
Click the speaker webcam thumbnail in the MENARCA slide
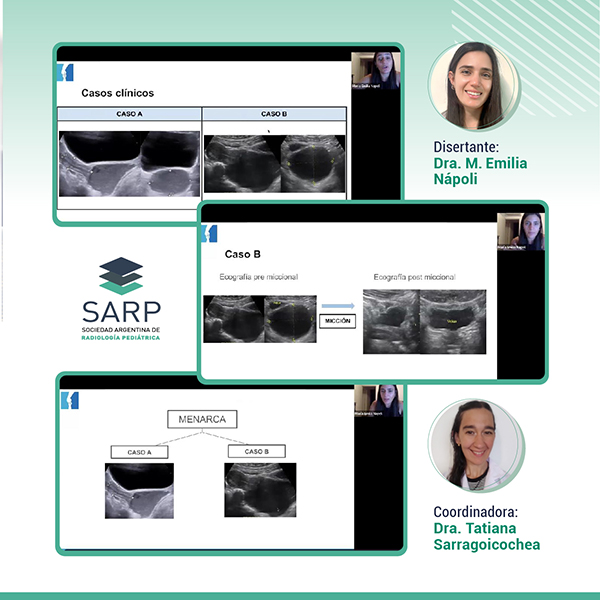[x=378, y=401]
